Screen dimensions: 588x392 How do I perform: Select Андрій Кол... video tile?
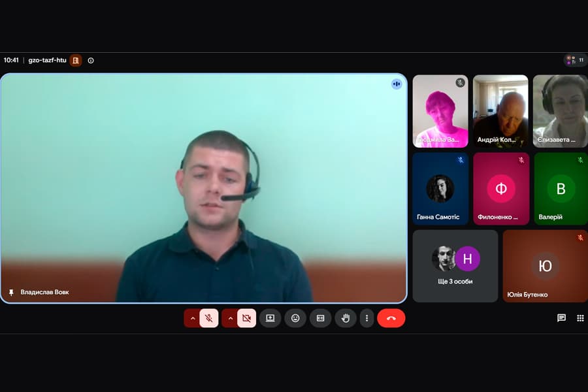tap(500, 111)
